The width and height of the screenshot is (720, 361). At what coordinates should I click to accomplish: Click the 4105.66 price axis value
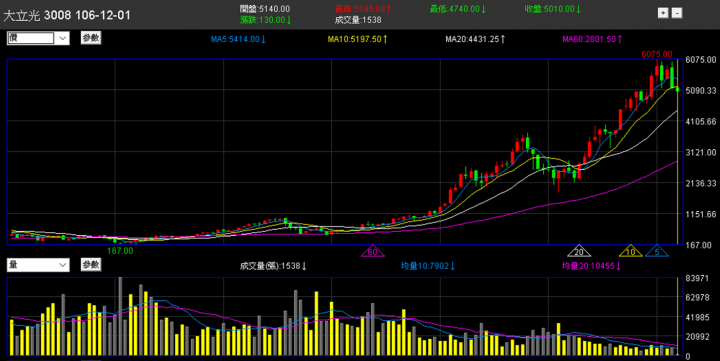coord(701,121)
